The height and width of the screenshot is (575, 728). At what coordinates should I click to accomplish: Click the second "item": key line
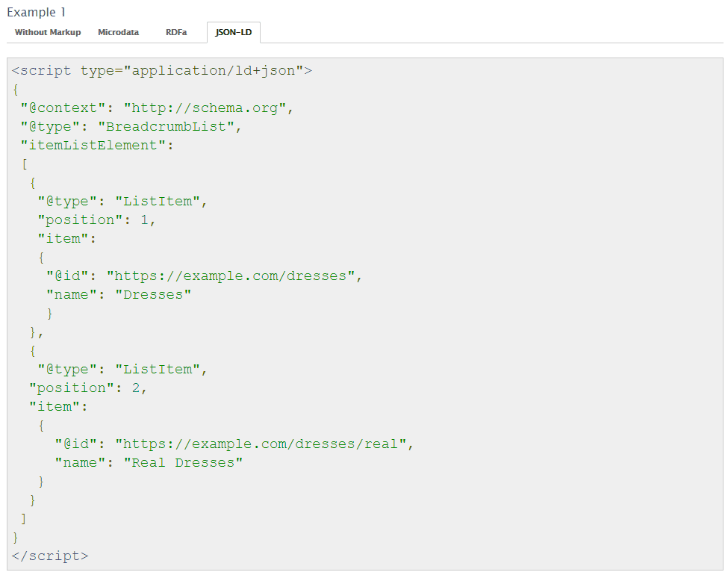click(58, 407)
